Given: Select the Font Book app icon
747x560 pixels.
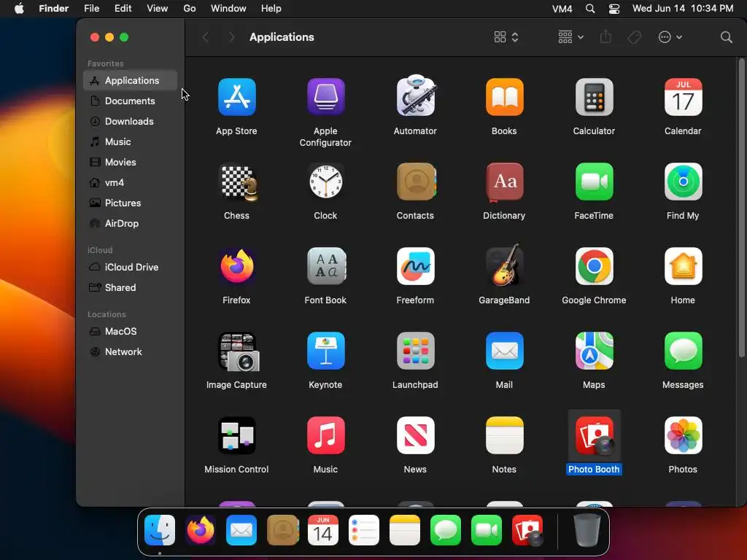Looking at the screenshot, I should tap(326, 266).
